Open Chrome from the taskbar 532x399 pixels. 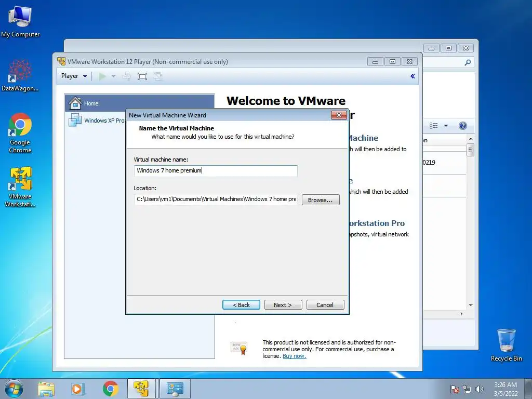pos(110,389)
